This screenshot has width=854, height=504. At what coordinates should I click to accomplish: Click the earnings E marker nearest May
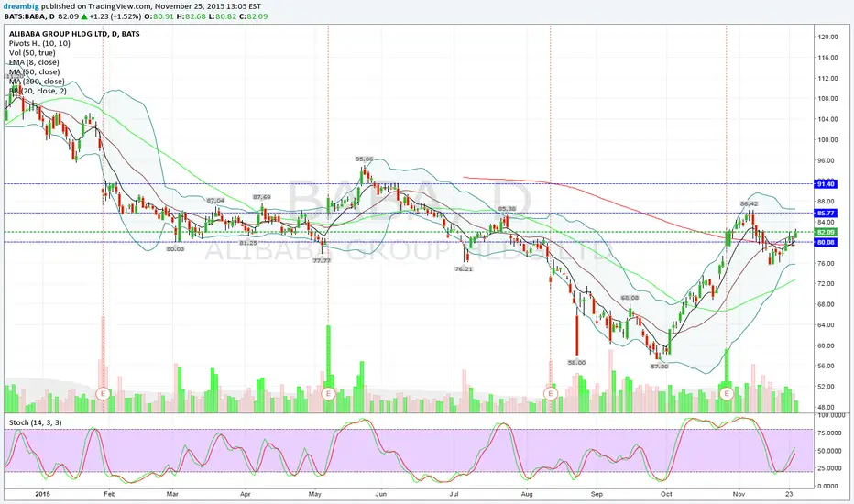point(328,393)
